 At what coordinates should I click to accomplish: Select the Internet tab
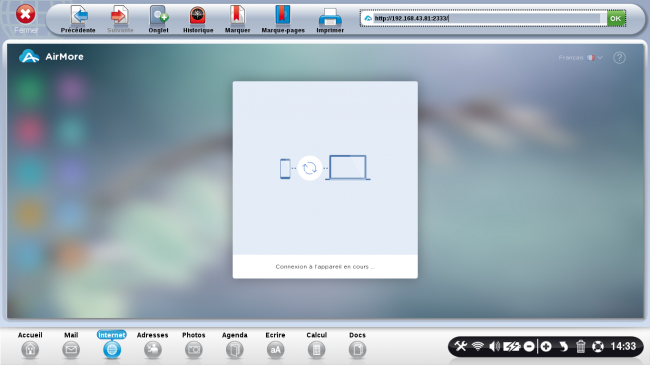click(x=112, y=345)
